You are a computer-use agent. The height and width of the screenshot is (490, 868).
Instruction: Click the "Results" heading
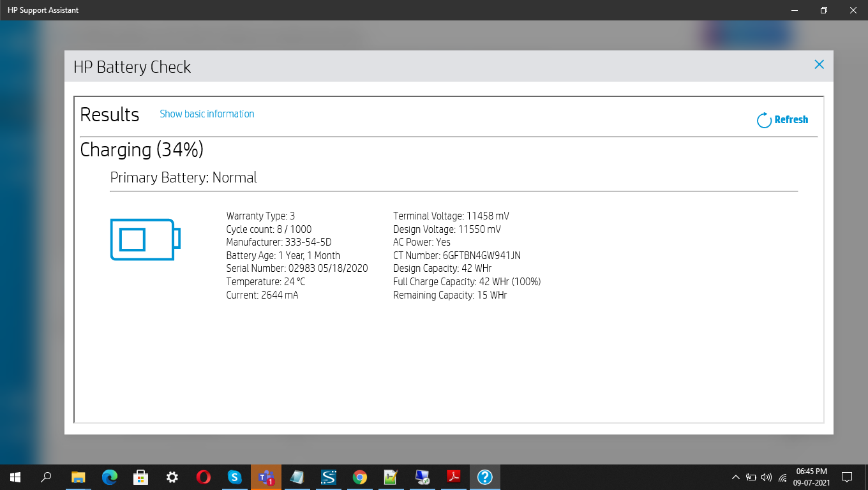(x=110, y=115)
